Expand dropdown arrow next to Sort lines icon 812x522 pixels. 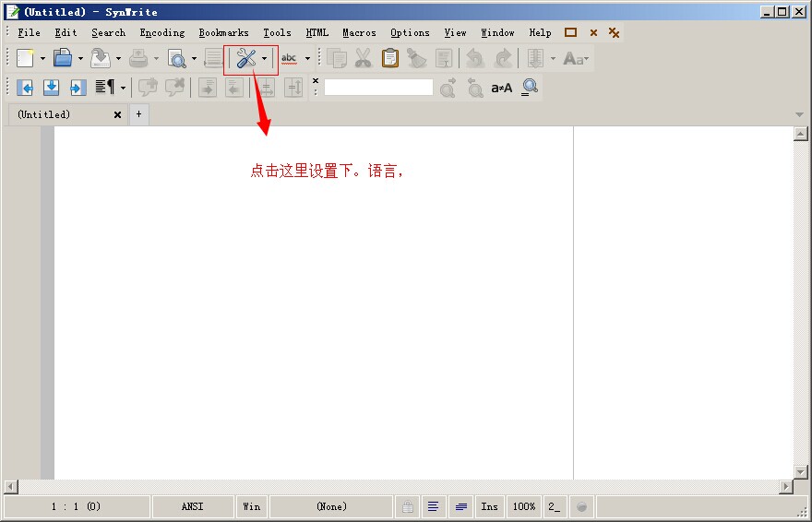click(x=553, y=58)
